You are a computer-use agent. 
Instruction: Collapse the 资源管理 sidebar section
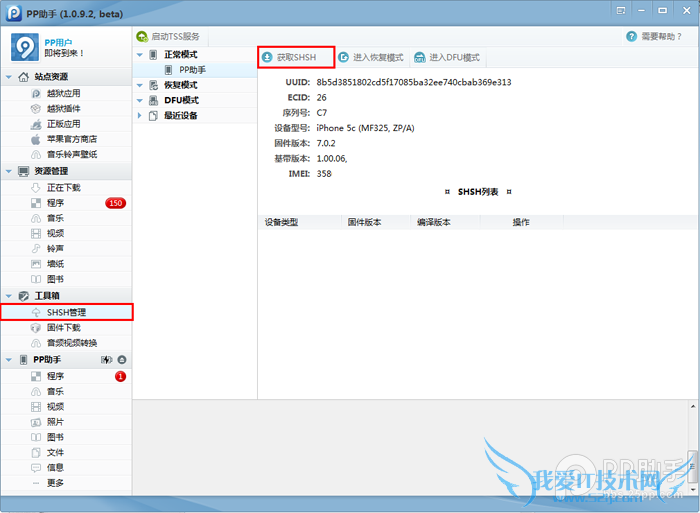click(8, 171)
